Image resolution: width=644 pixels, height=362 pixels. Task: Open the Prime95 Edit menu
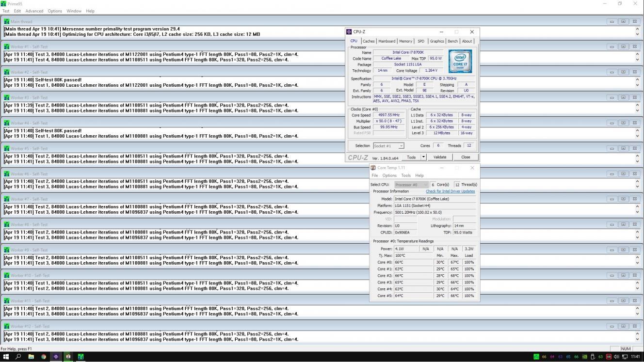coord(17,11)
